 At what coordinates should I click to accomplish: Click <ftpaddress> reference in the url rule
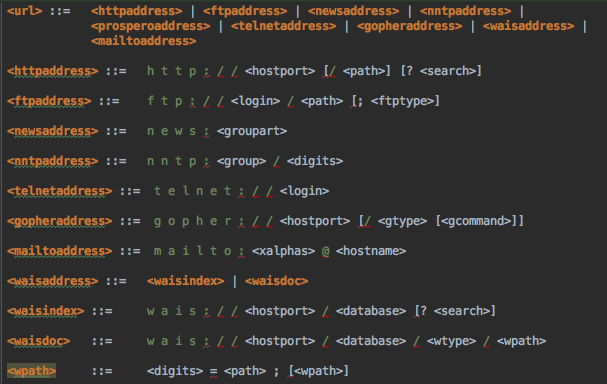(x=245, y=11)
